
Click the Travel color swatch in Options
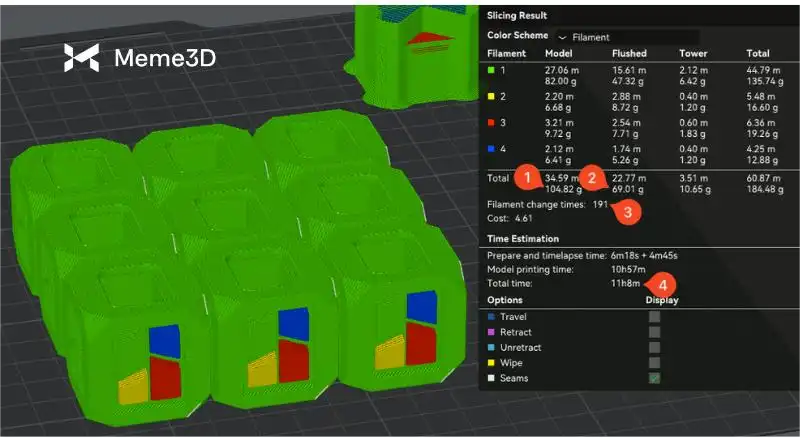tap(491, 317)
